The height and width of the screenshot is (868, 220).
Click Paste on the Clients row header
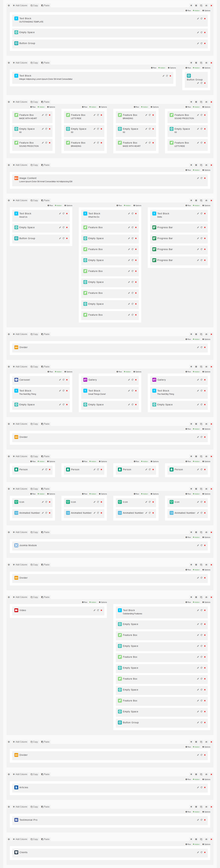(x=46, y=839)
